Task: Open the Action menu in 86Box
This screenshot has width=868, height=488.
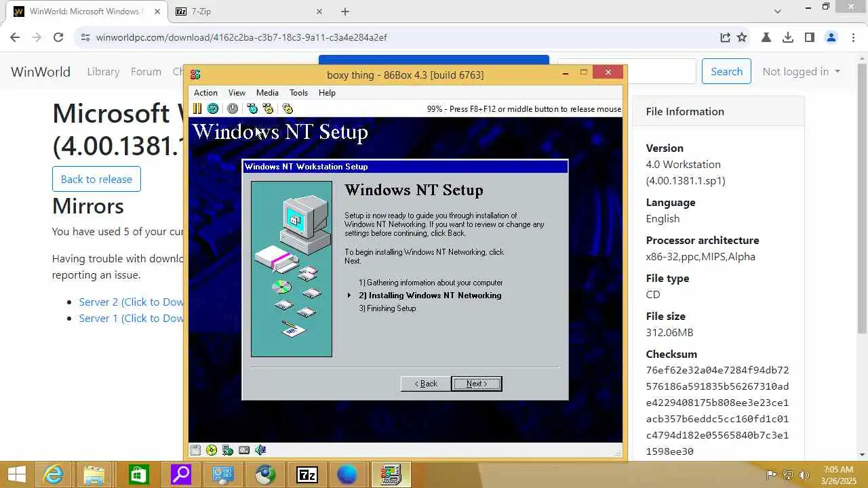Action: coord(205,93)
